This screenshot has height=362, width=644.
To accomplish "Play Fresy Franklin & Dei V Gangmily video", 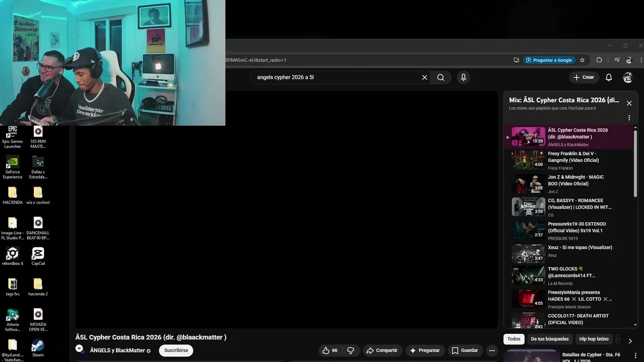I will 569,160.
